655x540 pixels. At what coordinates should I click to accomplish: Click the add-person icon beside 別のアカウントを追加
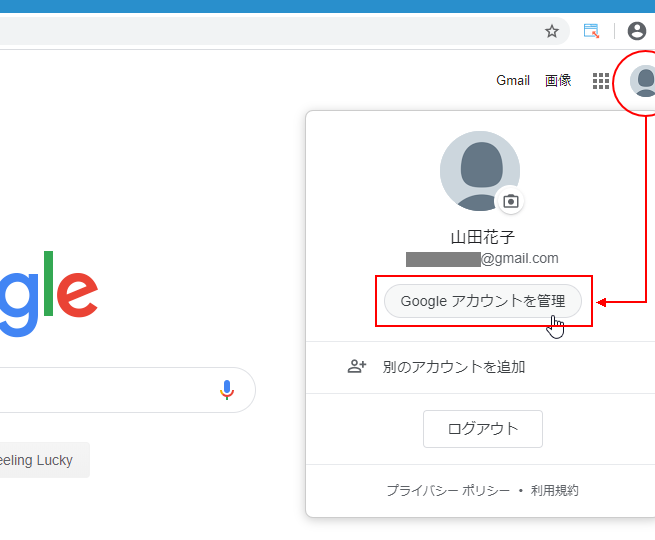click(356, 367)
